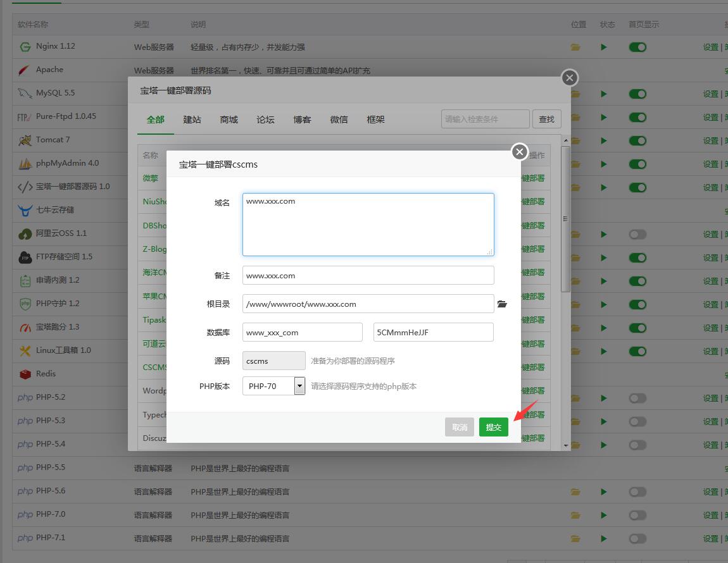Click the Pure-Ftpd FTP icon
The width and height of the screenshot is (728, 563).
click(24, 117)
